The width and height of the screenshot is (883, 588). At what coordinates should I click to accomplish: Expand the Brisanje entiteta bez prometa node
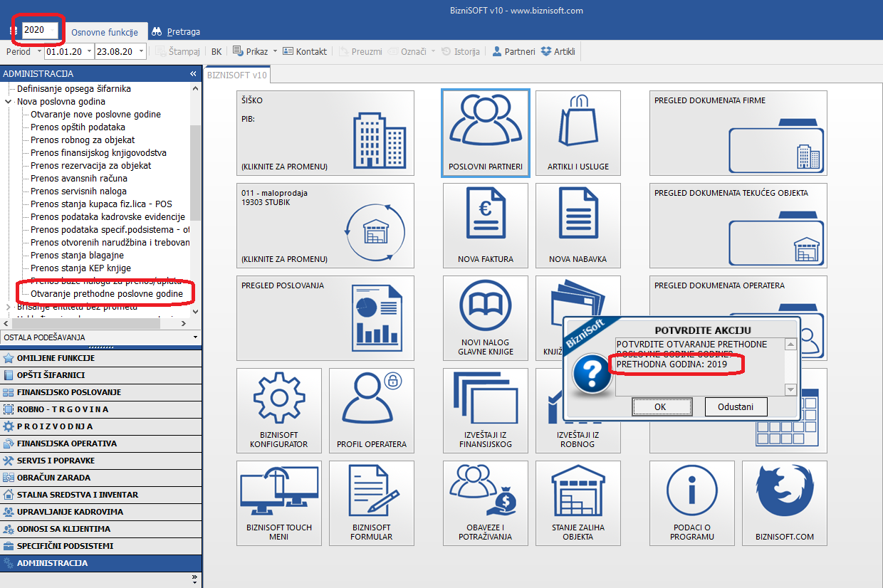pyautogui.click(x=9, y=307)
